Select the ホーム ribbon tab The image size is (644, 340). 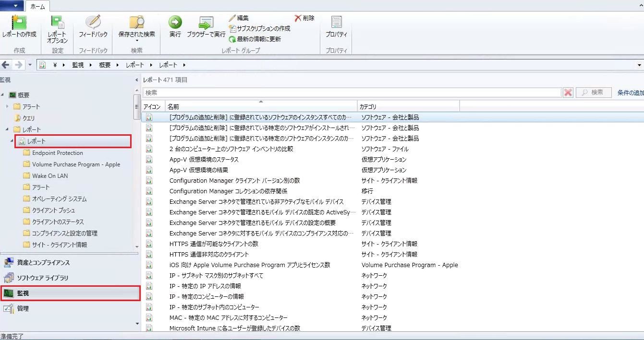(x=37, y=6)
